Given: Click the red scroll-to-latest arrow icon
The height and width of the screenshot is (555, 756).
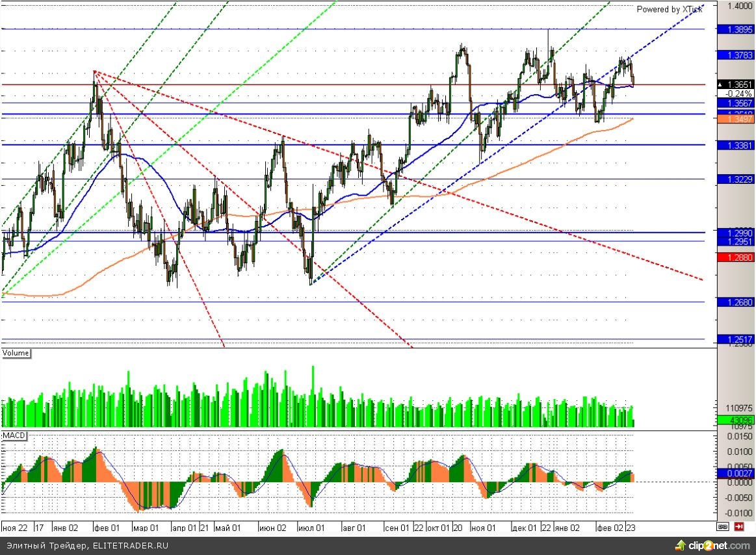Looking at the screenshot, I should click(x=738, y=527).
